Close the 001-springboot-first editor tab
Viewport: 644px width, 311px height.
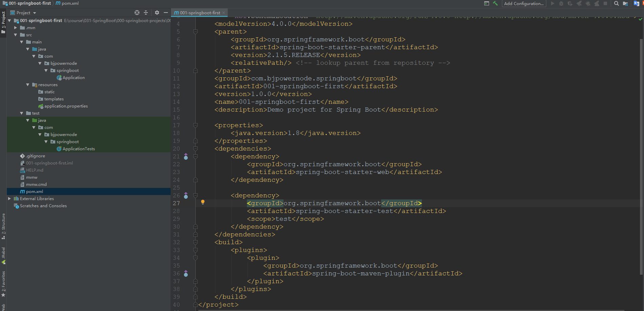tap(223, 13)
